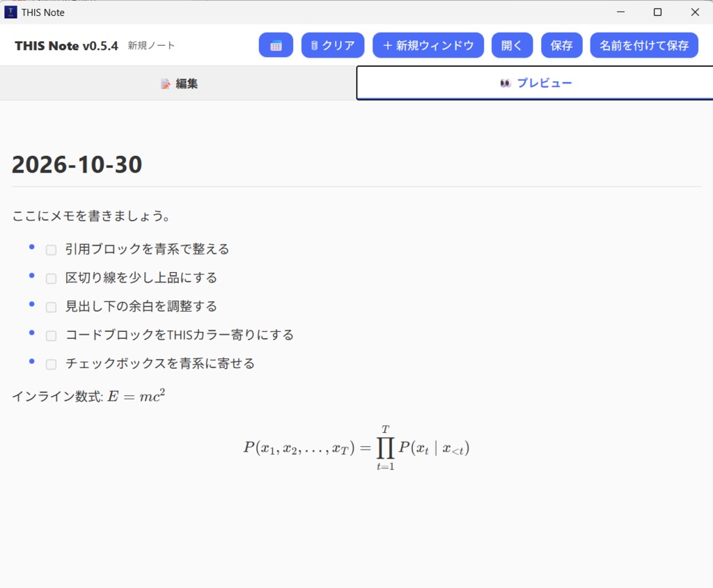713x588 pixels.
Task: Click the 2026-10-30 heading
Action: tap(77, 164)
